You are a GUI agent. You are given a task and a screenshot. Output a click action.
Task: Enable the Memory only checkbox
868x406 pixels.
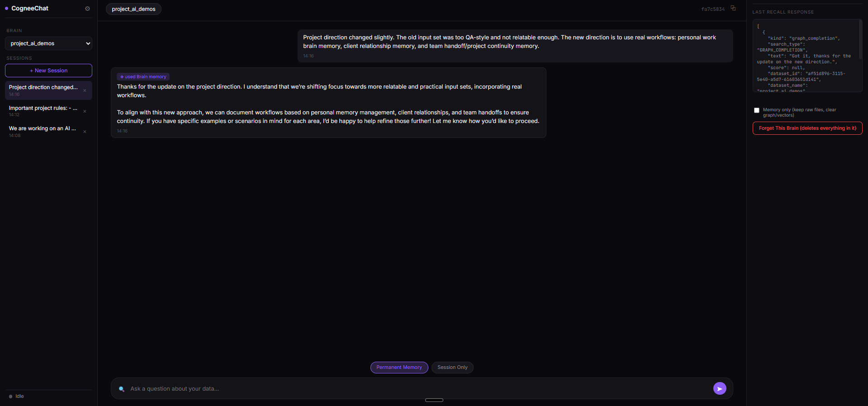coord(757,110)
